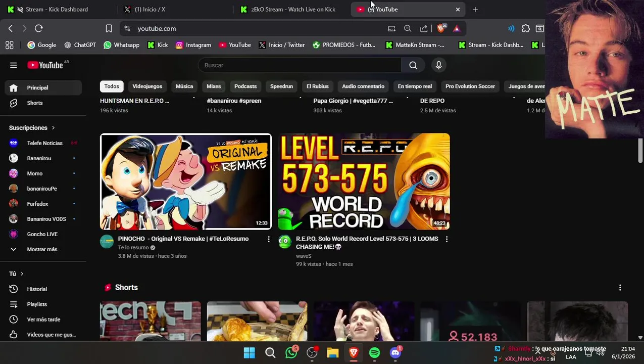Select the Podcasts filter chip

(245, 86)
